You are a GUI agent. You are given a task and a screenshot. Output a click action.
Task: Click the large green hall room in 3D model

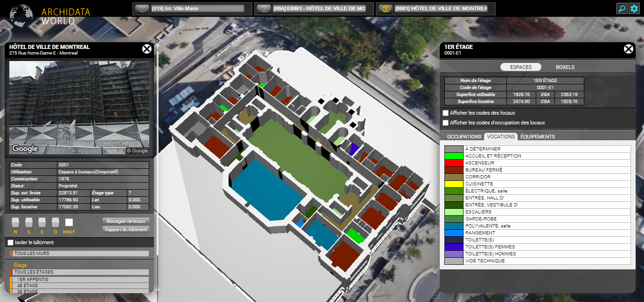point(298,158)
